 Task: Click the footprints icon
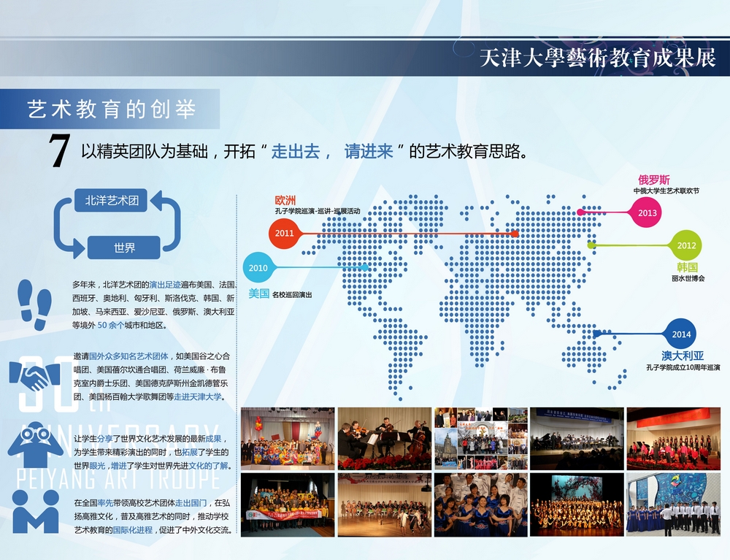(34, 303)
